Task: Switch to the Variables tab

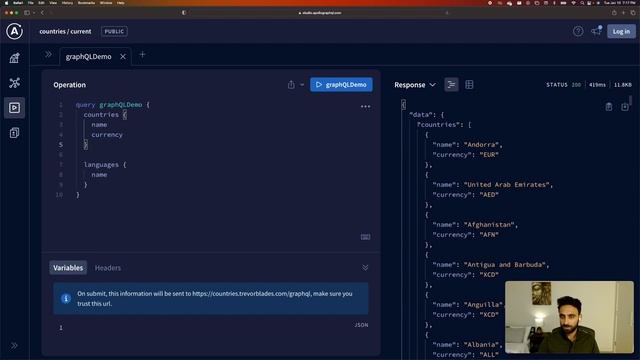Action: tap(68, 268)
